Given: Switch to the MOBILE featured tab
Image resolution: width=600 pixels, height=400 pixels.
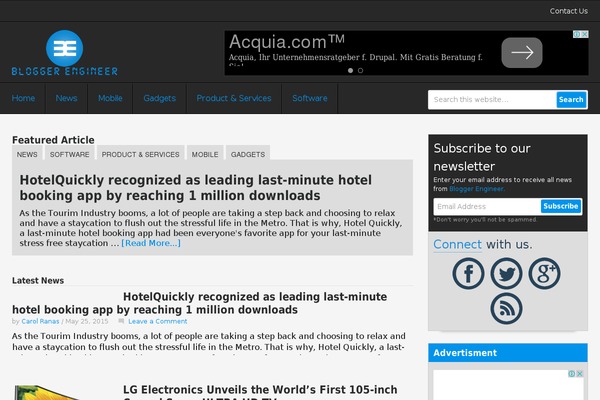Looking at the screenshot, I should click(205, 154).
